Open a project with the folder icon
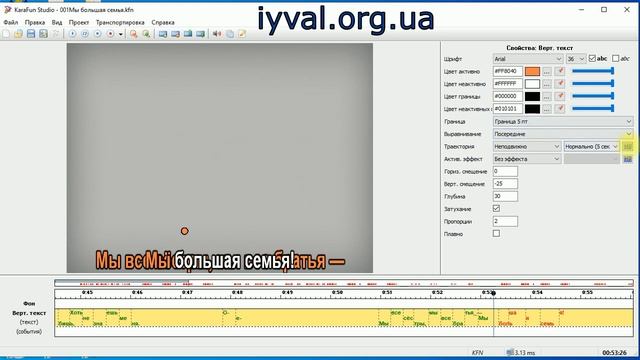This screenshot has width=640, height=360. coord(18,34)
